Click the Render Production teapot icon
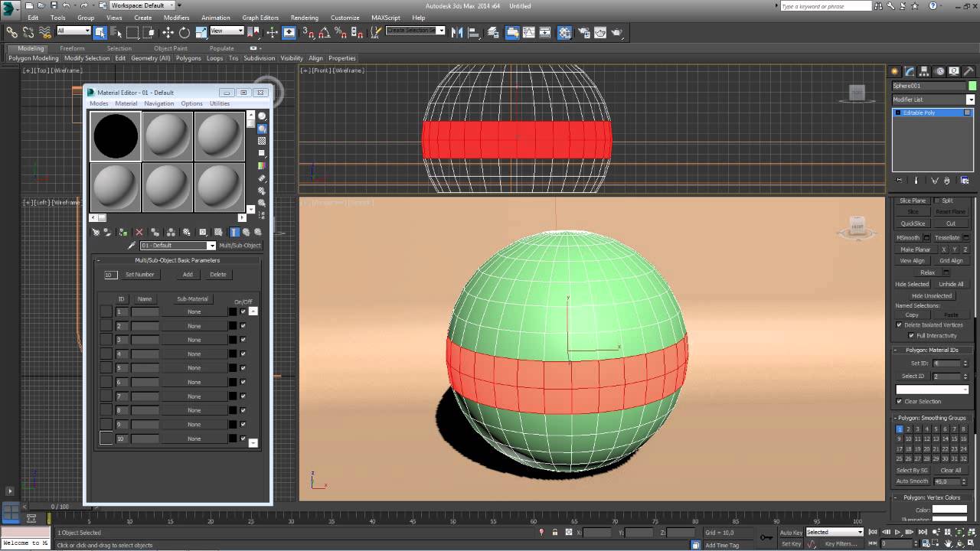 click(x=616, y=32)
